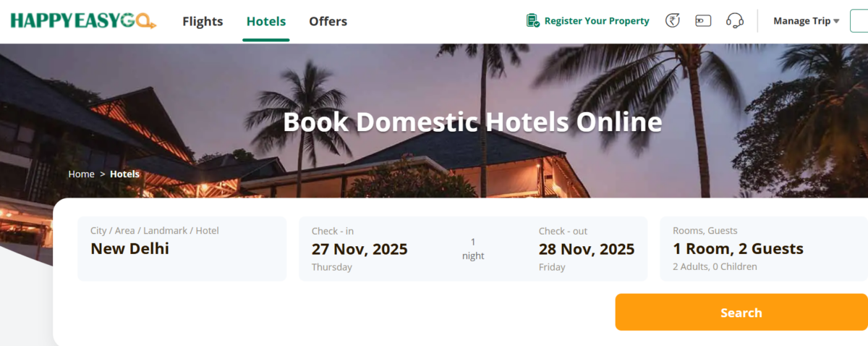The image size is (868, 346).
Task: Switch to the Hotels tab
Action: [x=266, y=22]
